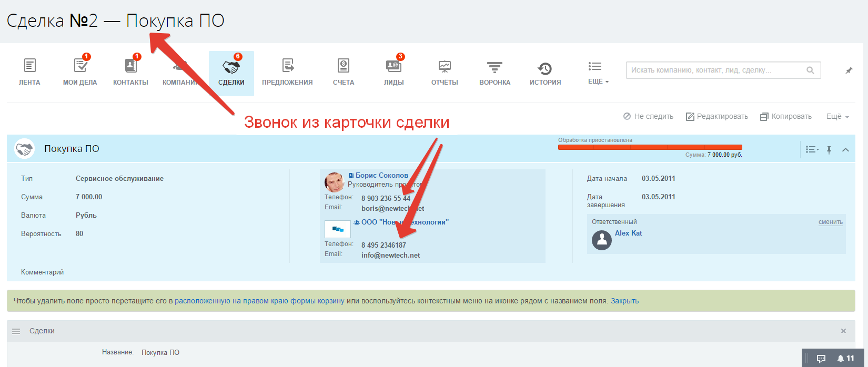Open the Счета invoices section
The width and height of the screenshot is (868, 367).
point(343,72)
